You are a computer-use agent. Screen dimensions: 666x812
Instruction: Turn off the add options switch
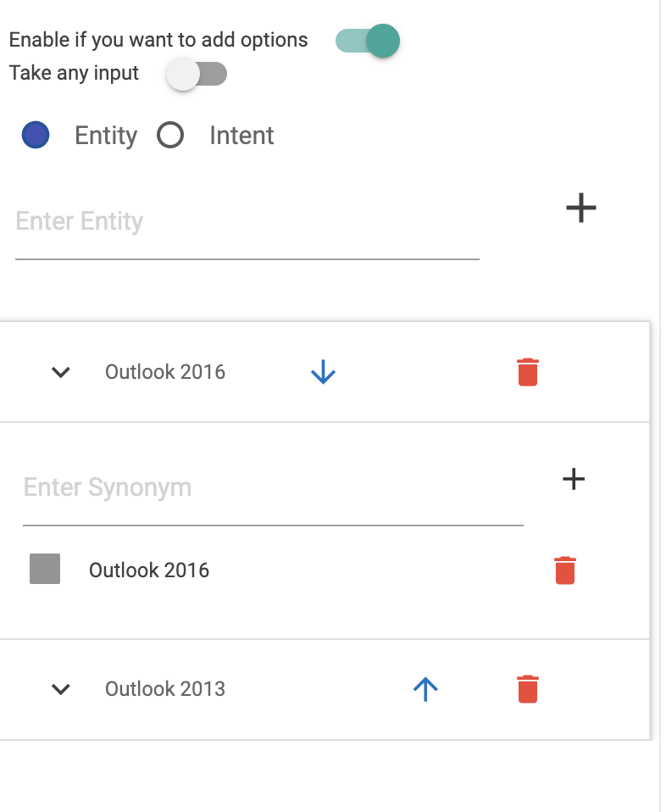[x=368, y=41]
